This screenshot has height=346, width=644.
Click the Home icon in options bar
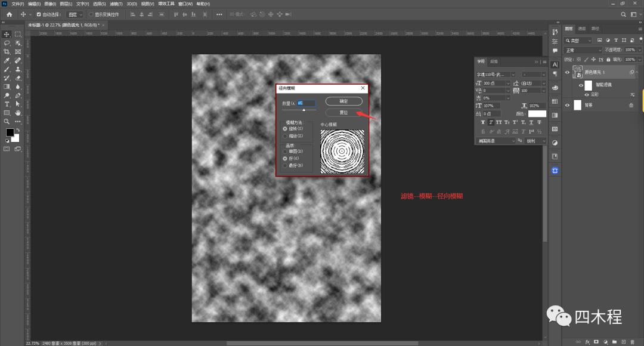pos(9,14)
